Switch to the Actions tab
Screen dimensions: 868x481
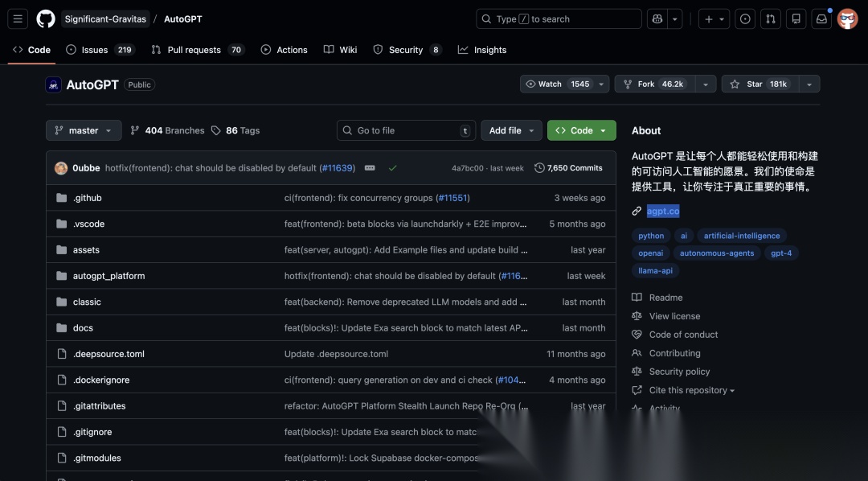[x=284, y=50]
